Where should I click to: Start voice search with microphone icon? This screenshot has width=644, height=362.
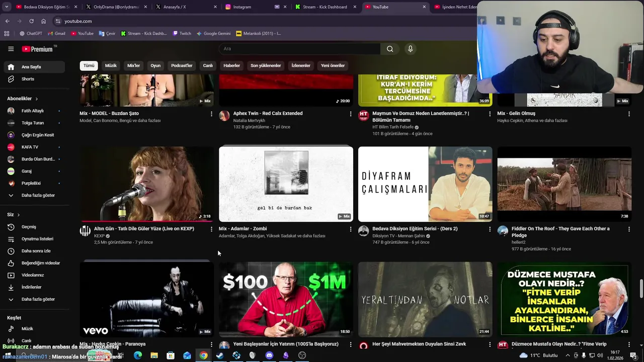click(x=411, y=49)
